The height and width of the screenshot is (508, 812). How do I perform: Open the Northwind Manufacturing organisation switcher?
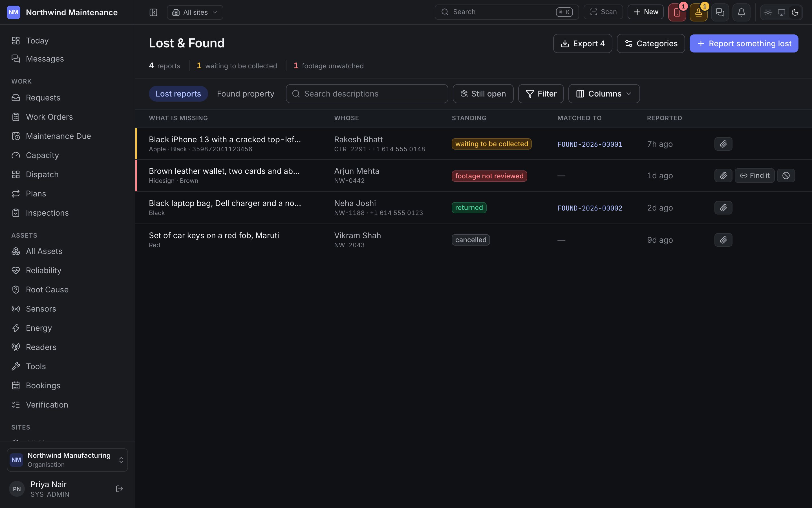(x=67, y=460)
